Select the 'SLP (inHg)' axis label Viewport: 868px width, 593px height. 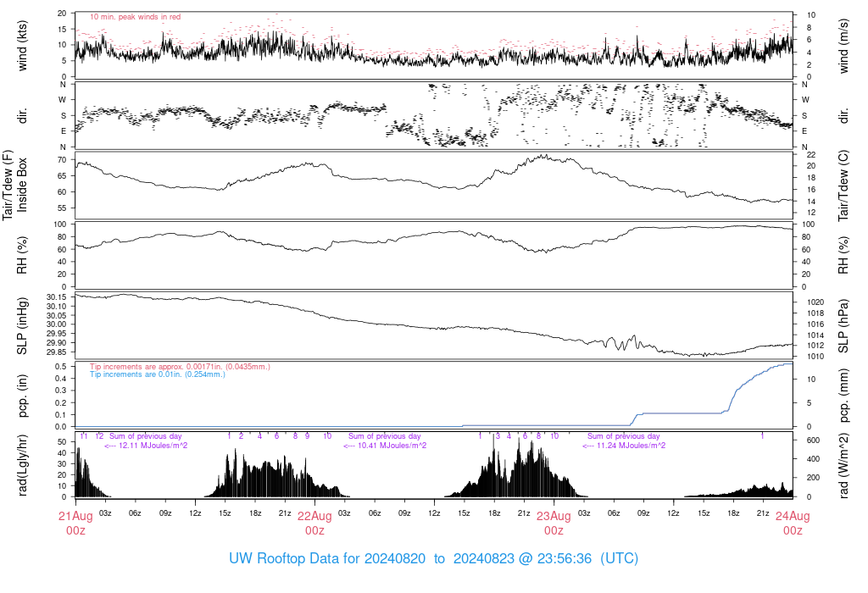(22, 326)
